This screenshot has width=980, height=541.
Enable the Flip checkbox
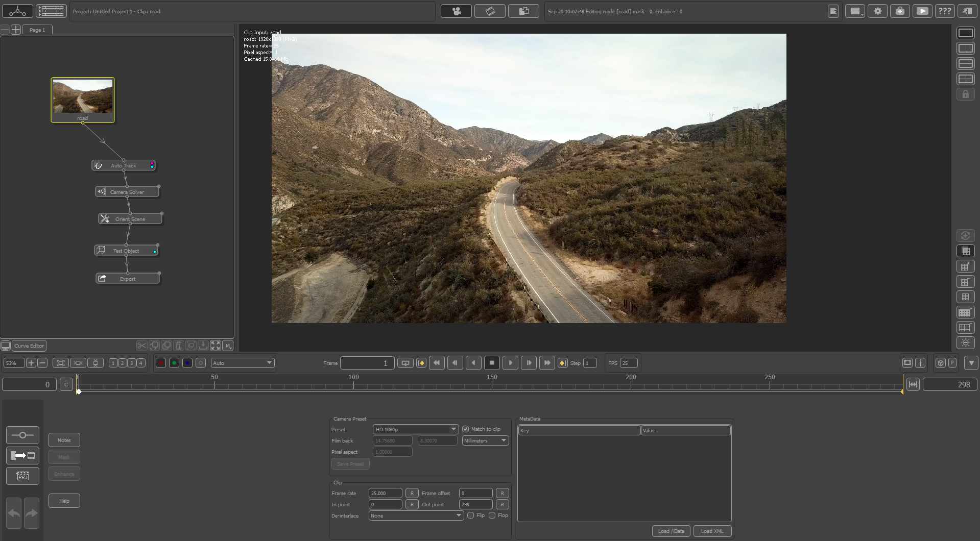click(470, 515)
